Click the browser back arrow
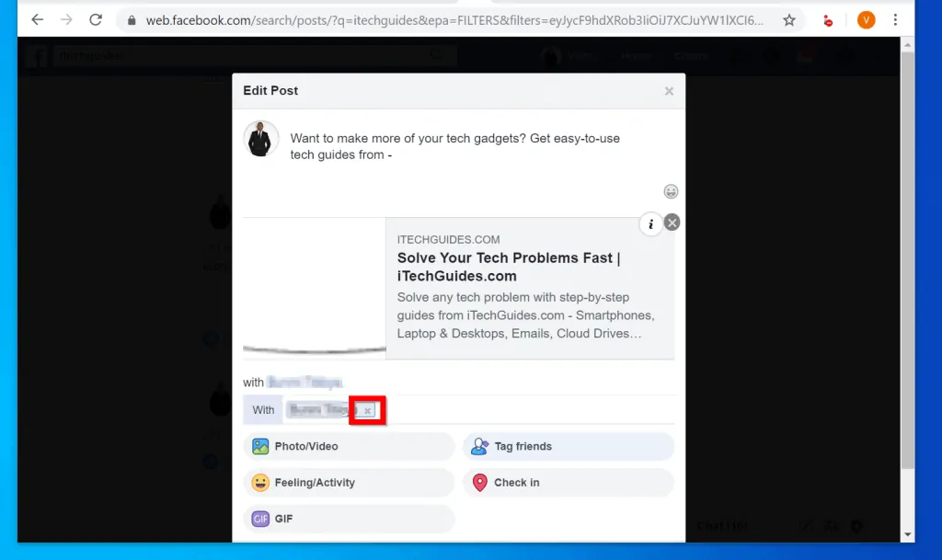Viewport: 942px width, 560px height. (x=37, y=19)
